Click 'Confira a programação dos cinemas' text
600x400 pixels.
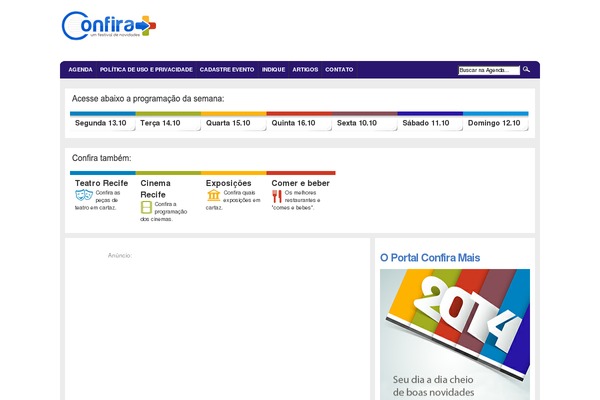click(x=164, y=212)
